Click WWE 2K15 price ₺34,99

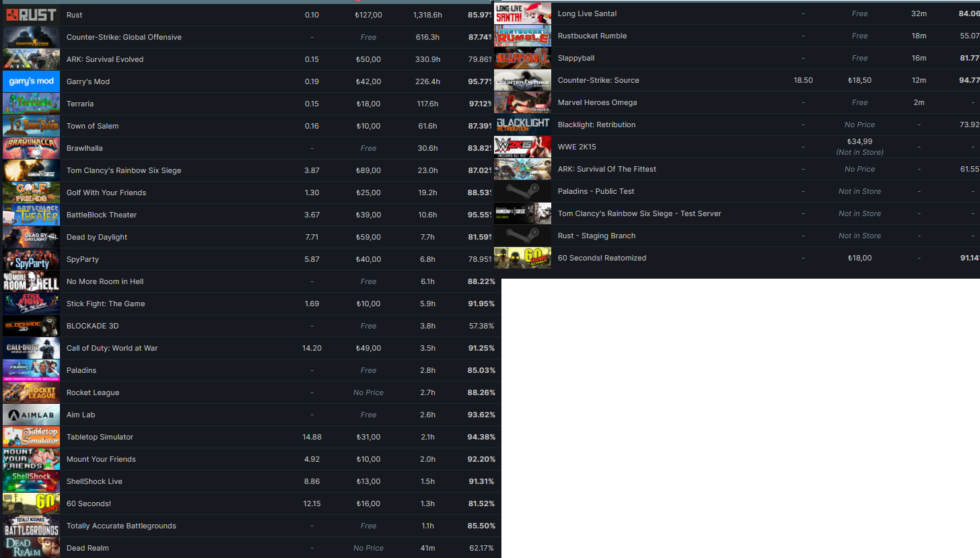click(860, 141)
